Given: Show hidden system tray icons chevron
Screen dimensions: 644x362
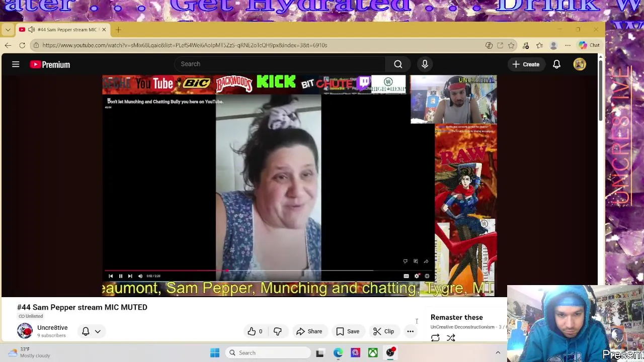Looking at the screenshot, I should [x=498, y=352].
